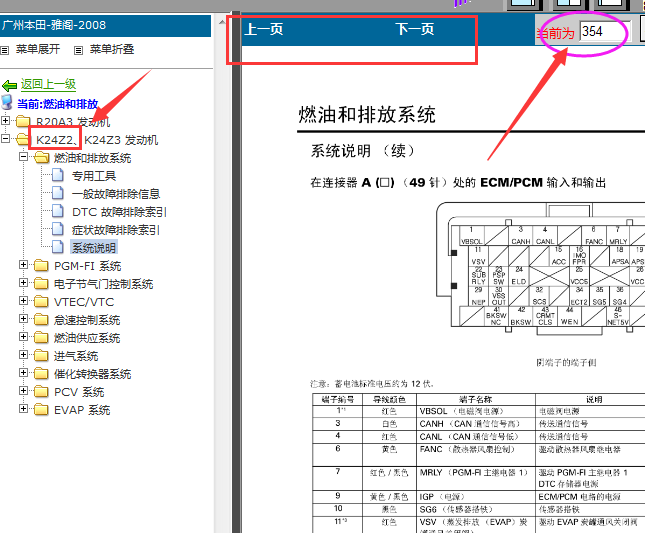Expand the R20A3 发动机 node
Viewport: 645px width, 533px height.
pos(5,121)
